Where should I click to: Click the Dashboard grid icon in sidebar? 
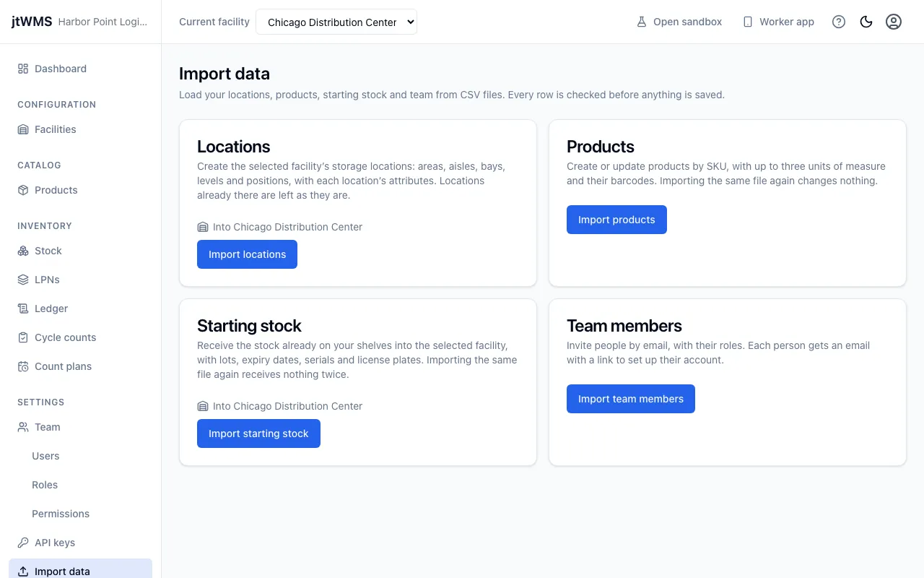coord(23,69)
